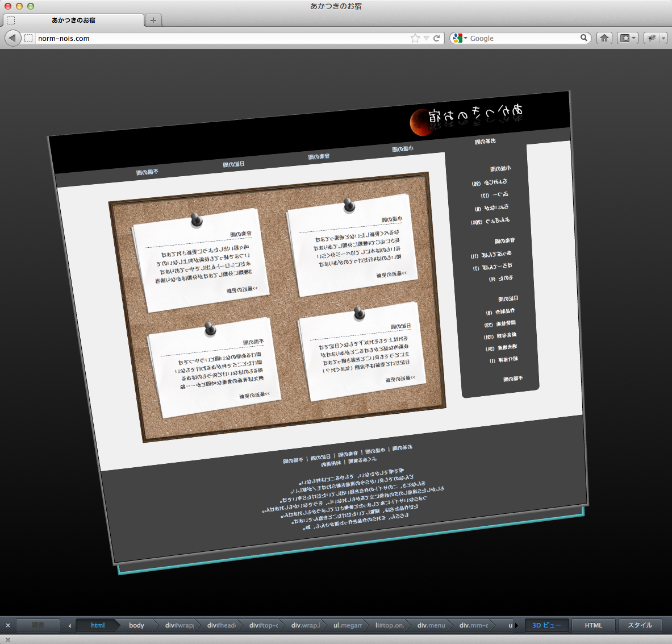The width and height of the screenshot is (672, 644).
Task: Open the Google search engine dropdown
Action: click(x=460, y=38)
